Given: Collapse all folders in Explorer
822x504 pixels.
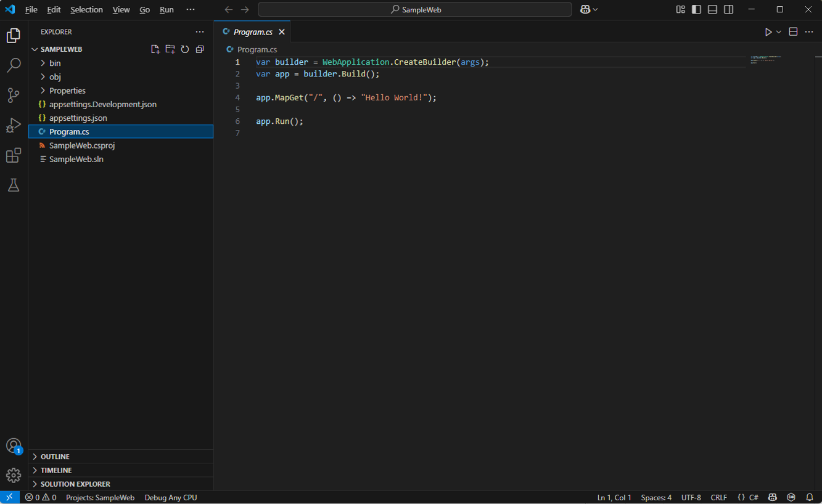Looking at the screenshot, I should [200, 49].
